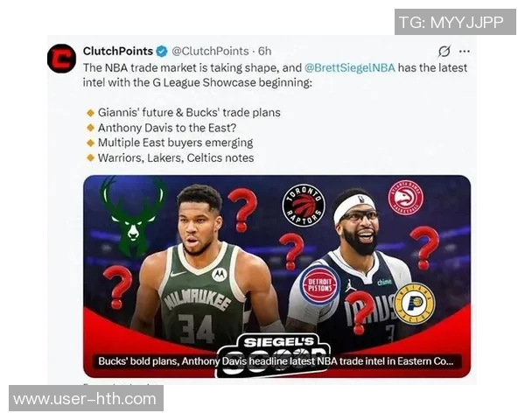
Task: Click the TG: MYYJJPP watermark
Action: (x=455, y=22)
